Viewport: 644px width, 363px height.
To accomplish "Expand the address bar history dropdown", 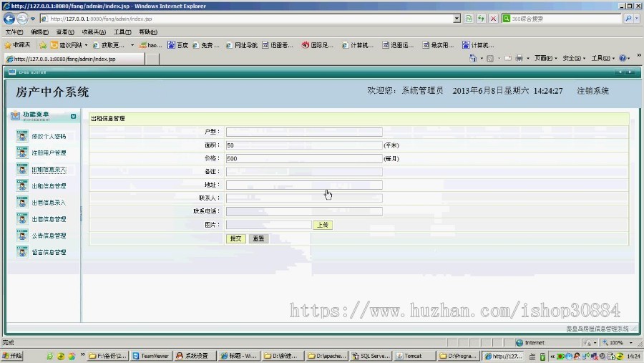I will tap(457, 19).
